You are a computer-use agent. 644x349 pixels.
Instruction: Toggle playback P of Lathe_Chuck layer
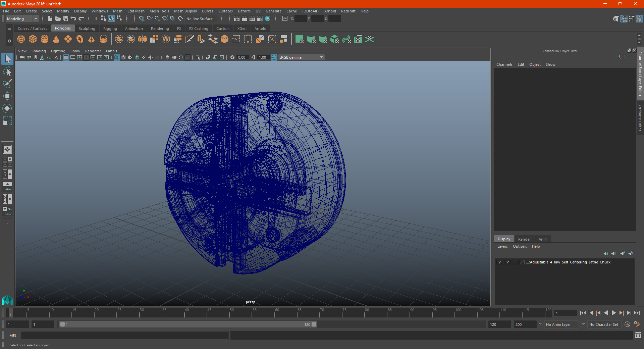(507, 262)
